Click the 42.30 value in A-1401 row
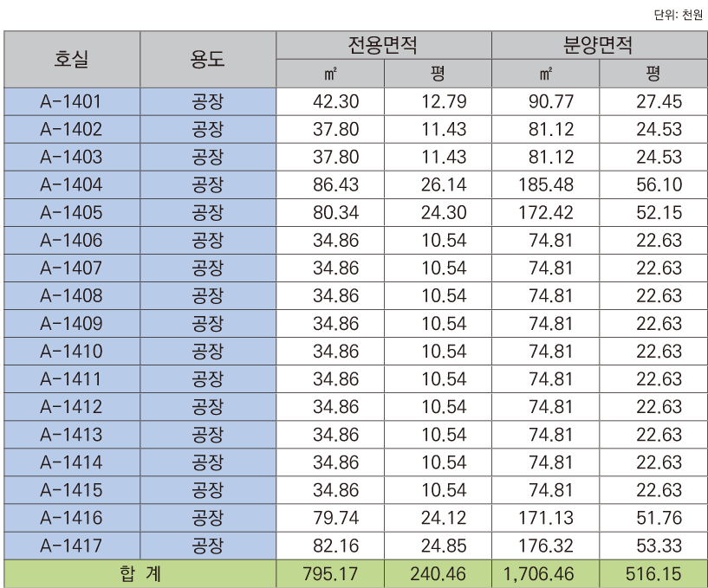Screen dimensions: 708x588 coord(336,101)
